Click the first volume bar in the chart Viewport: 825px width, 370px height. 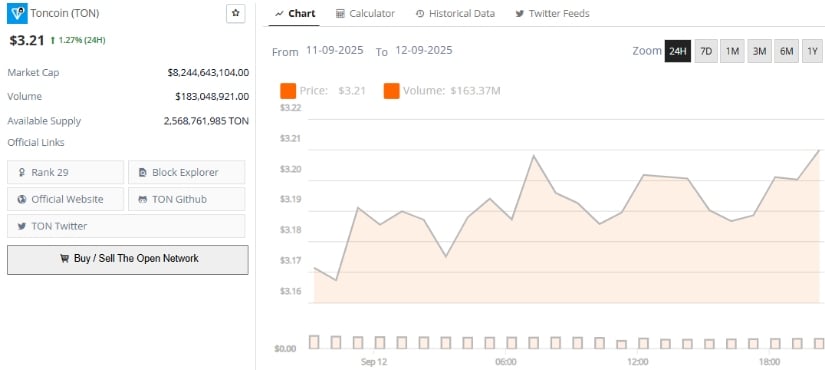tap(314, 342)
